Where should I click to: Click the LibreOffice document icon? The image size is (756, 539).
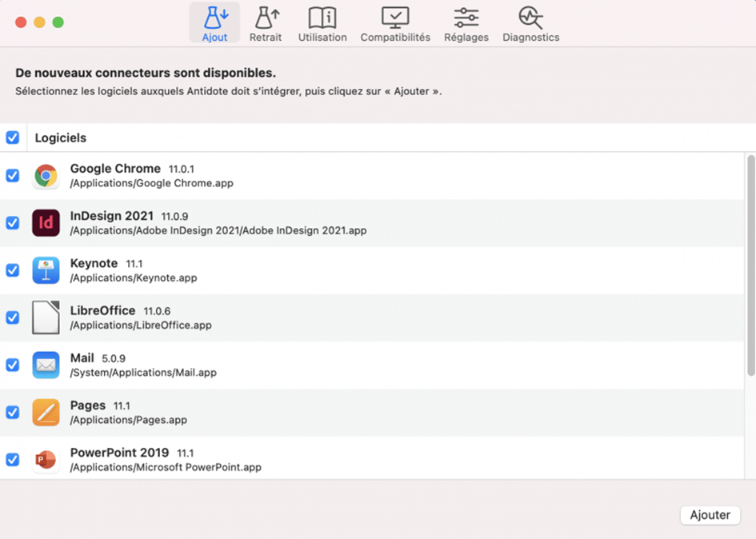tap(46, 317)
